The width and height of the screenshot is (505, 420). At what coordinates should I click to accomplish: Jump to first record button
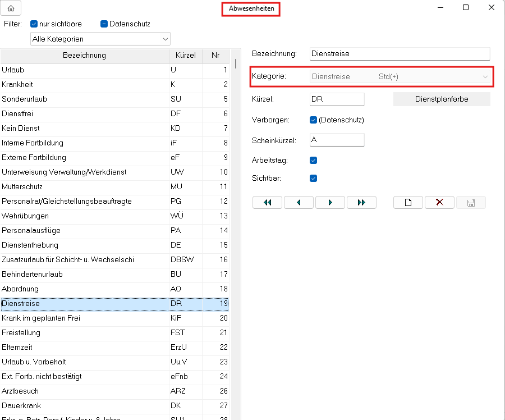tap(267, 203)
